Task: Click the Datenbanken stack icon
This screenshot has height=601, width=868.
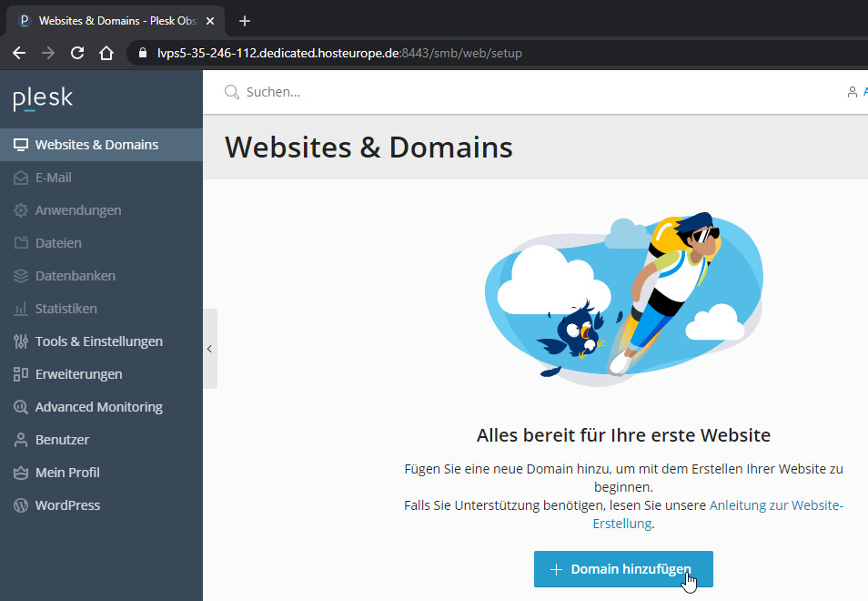Action: pyautogui.click(x=20, y=276)
